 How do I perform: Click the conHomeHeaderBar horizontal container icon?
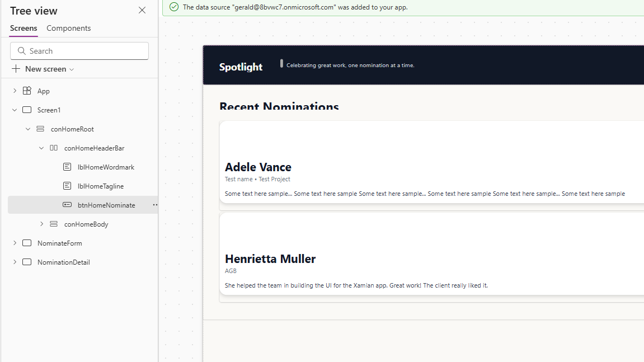tap(54, 148)
